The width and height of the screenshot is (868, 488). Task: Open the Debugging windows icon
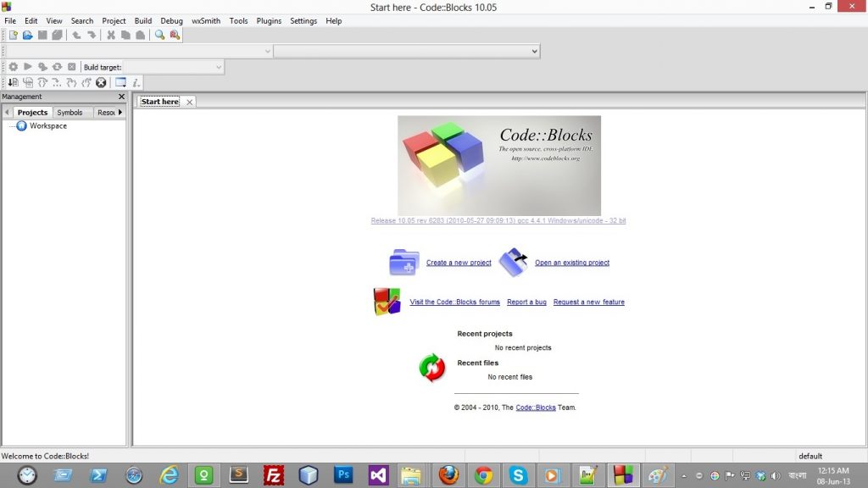pos(120,82)
